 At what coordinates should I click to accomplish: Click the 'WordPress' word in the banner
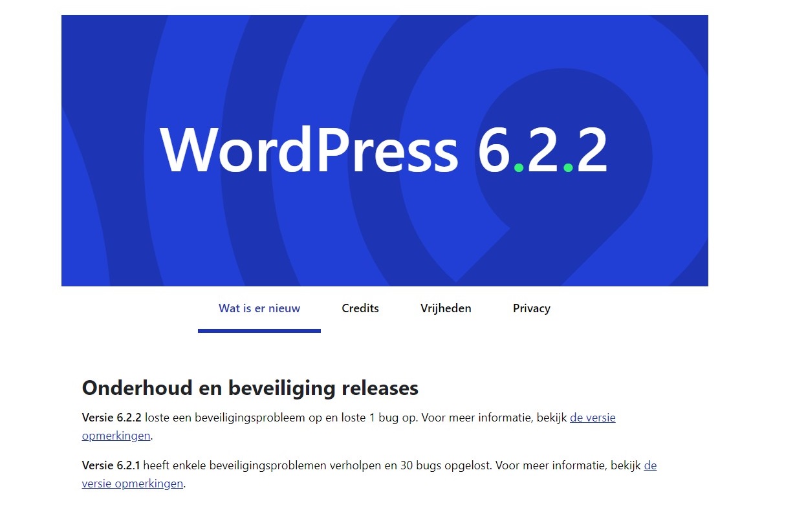click(x=309, y=150)
